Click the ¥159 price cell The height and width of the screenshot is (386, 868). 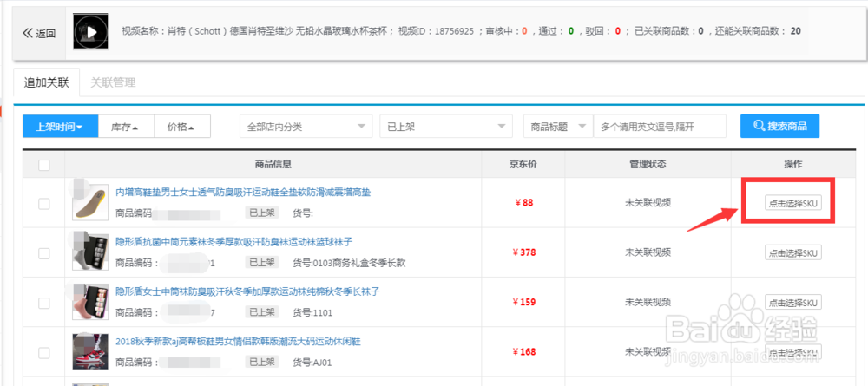coord(523,303)
